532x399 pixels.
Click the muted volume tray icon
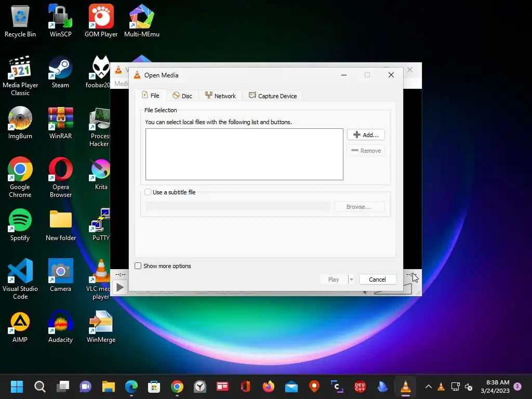[x=469, y=387]
